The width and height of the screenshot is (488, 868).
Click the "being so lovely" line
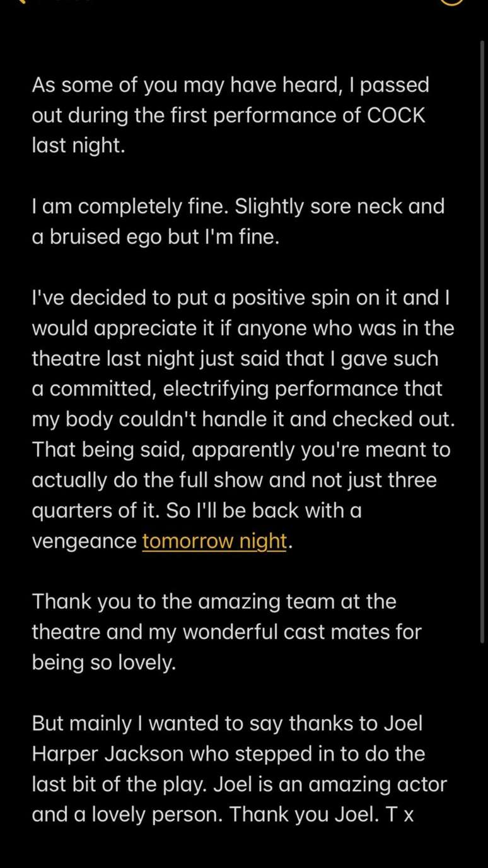(104, 662)
